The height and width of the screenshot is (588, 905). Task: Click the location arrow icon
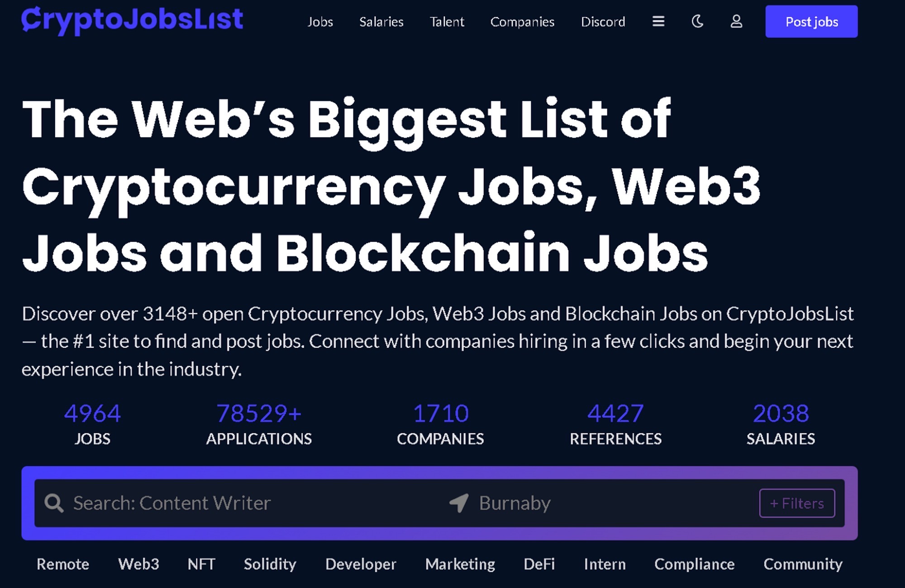coord(459,503)
